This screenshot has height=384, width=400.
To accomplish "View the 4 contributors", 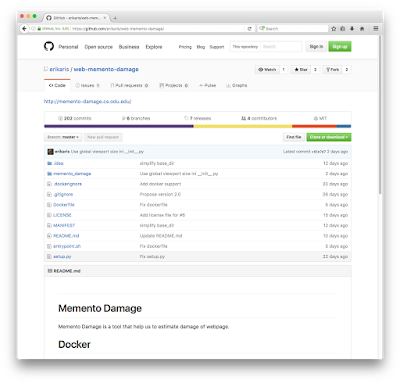I will 259,118.
